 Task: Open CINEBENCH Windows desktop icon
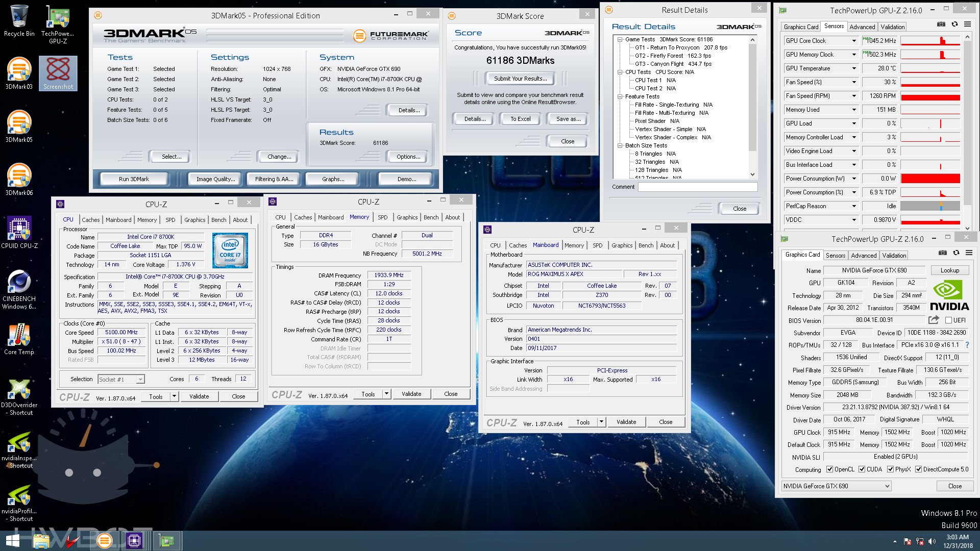point(19,290)
